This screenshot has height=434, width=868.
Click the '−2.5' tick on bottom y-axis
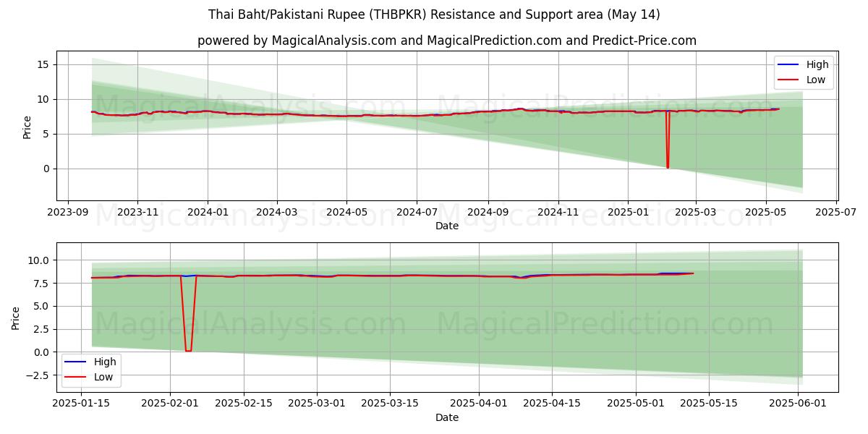tap(37, 375)
